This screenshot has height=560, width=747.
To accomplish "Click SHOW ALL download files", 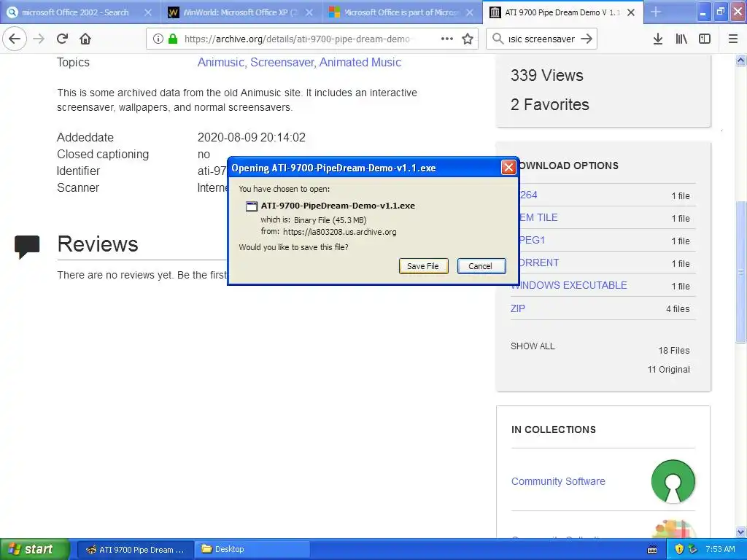I will pyautogui.click(x=533, y=346).
